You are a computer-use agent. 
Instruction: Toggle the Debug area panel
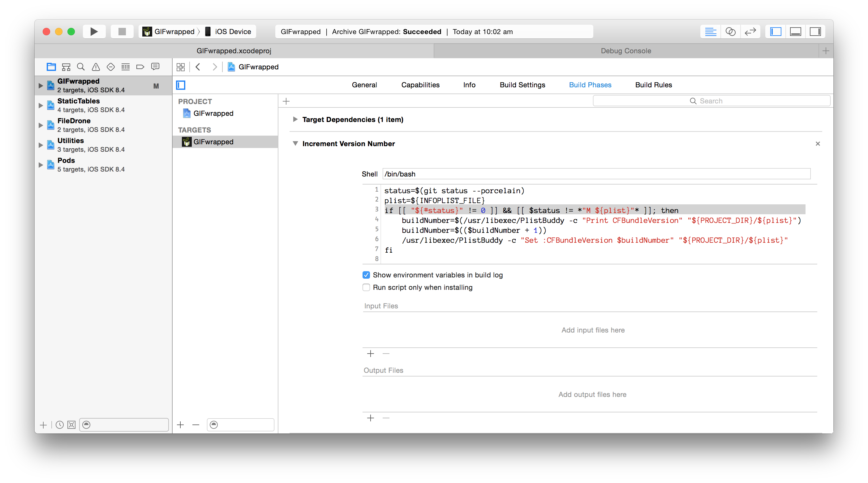[796, 31]
